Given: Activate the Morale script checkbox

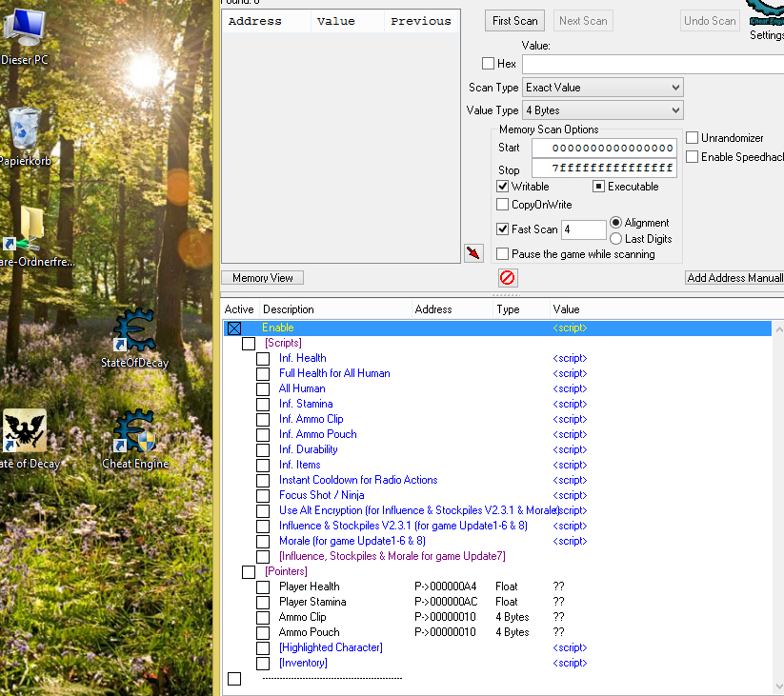Looking at the screenshot, I should pyautogui.click(x=263, y=542).
